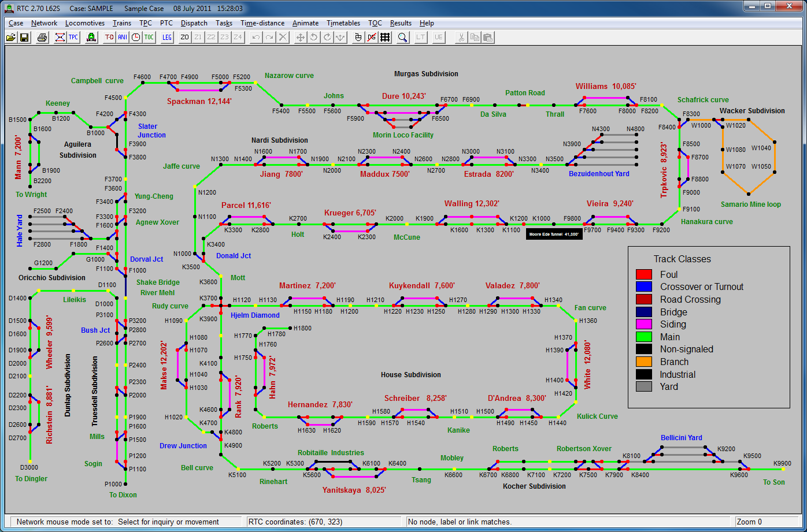Click the red Foul swatch in legend

click(644, 274)
